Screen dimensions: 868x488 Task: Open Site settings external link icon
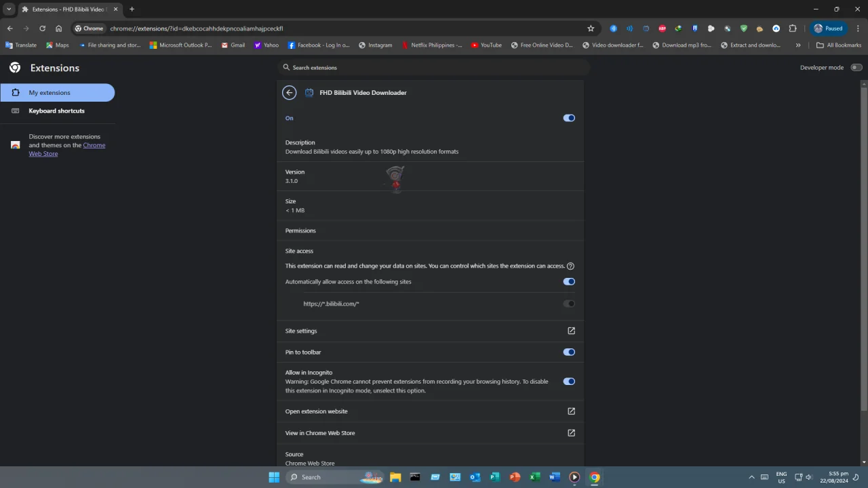(x=571, y=331)
